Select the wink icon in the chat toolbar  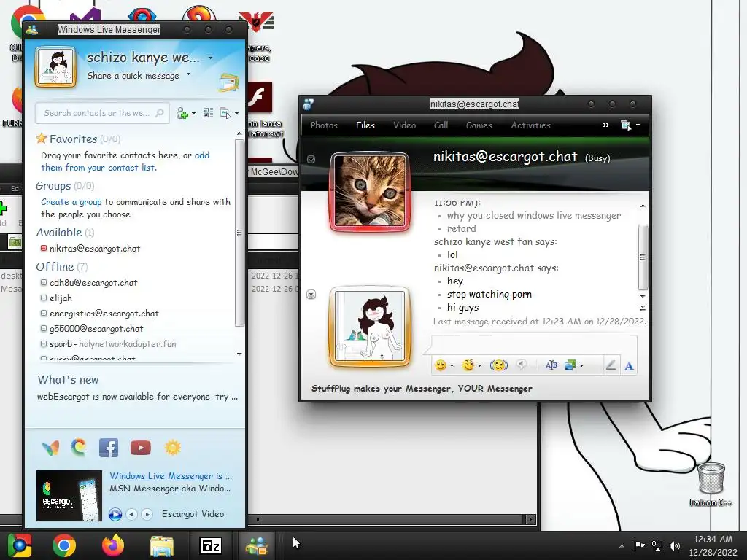click(469, 365)
